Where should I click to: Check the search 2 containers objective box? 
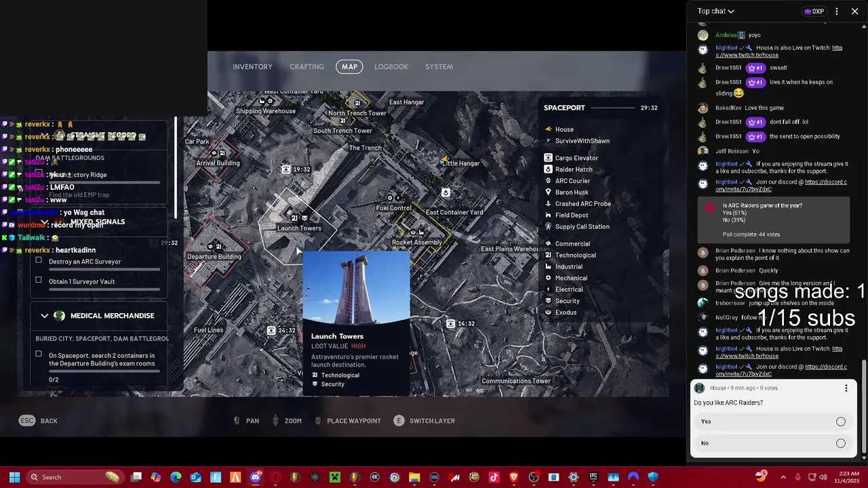pos(39,354)
